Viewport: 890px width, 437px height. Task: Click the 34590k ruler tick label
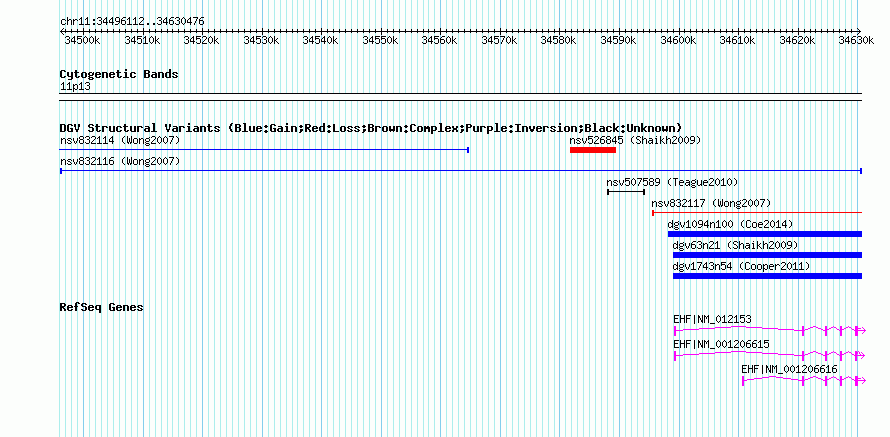click(619, 41)
